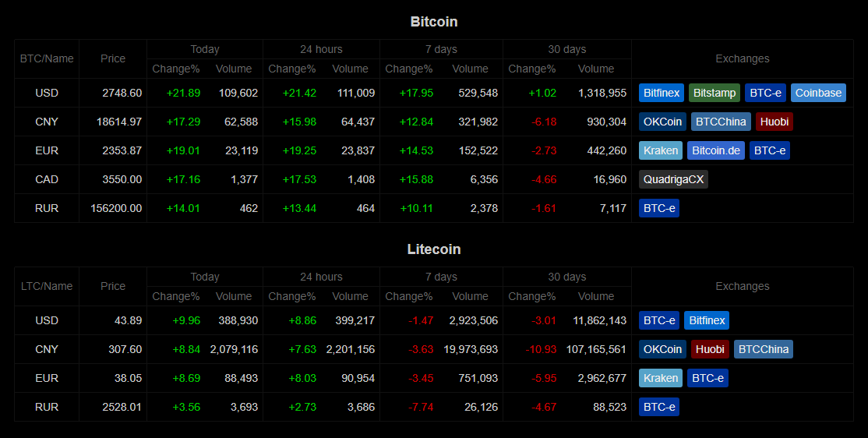Click the +17.95 seven-day change value
Viewport: 868px width, 438px height.
(x=416, y=93)
